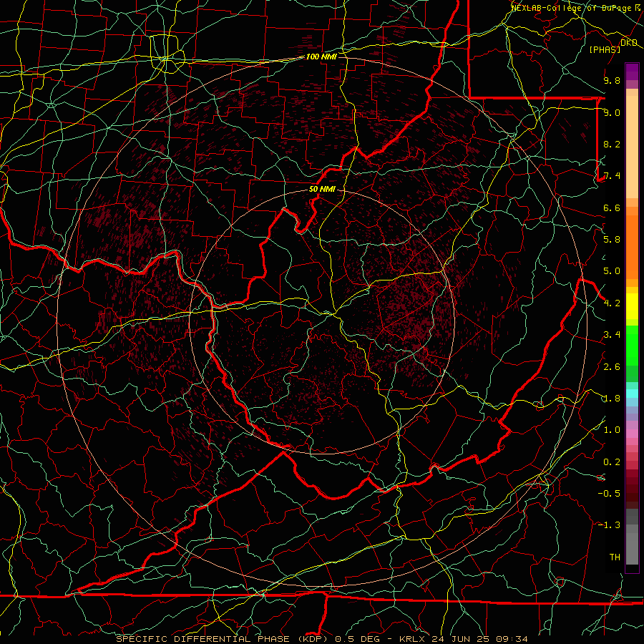
Task: Click the DKD label above the scale
Action: (x=629, y=43)
